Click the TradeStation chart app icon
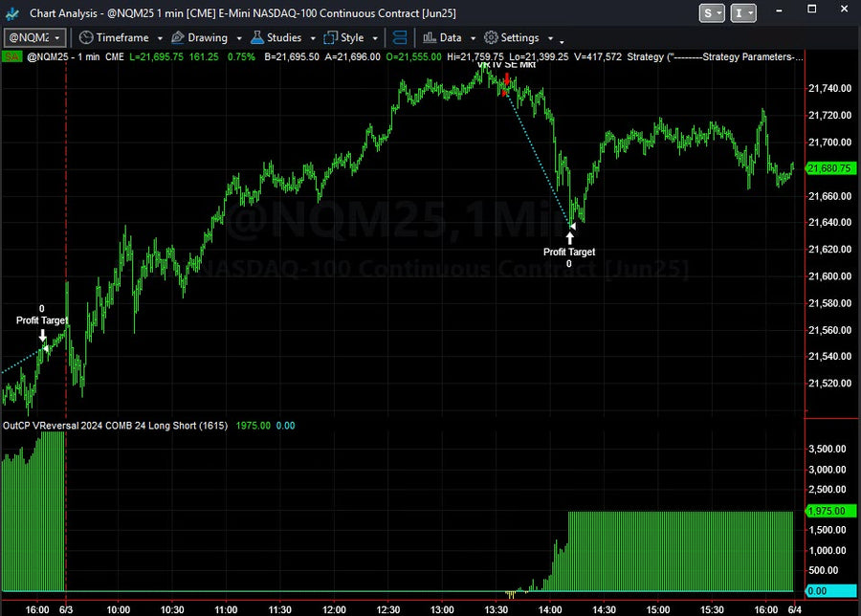This screenshot has width=861, height=616. pyautogui.click(x=12, y=13)
